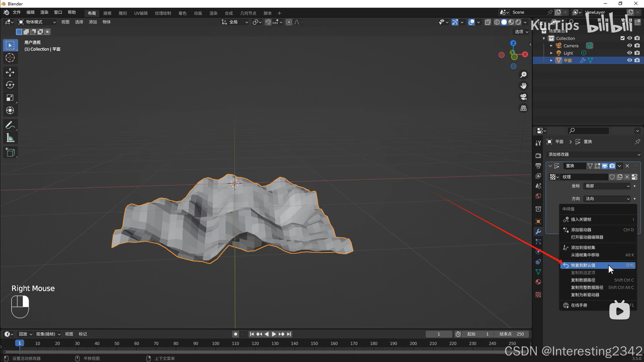Screen dimensions: 644x362
Task: Activate the Annotate pencil tool
Action: tap(10, 125)
